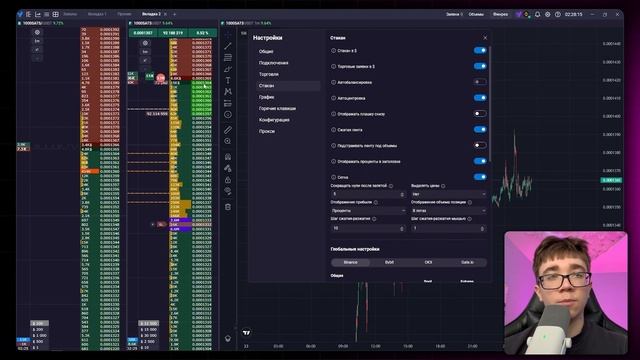The image size is (640, 360).
Task: Click the help question mark icon in top bar
Action: (558, 14)
